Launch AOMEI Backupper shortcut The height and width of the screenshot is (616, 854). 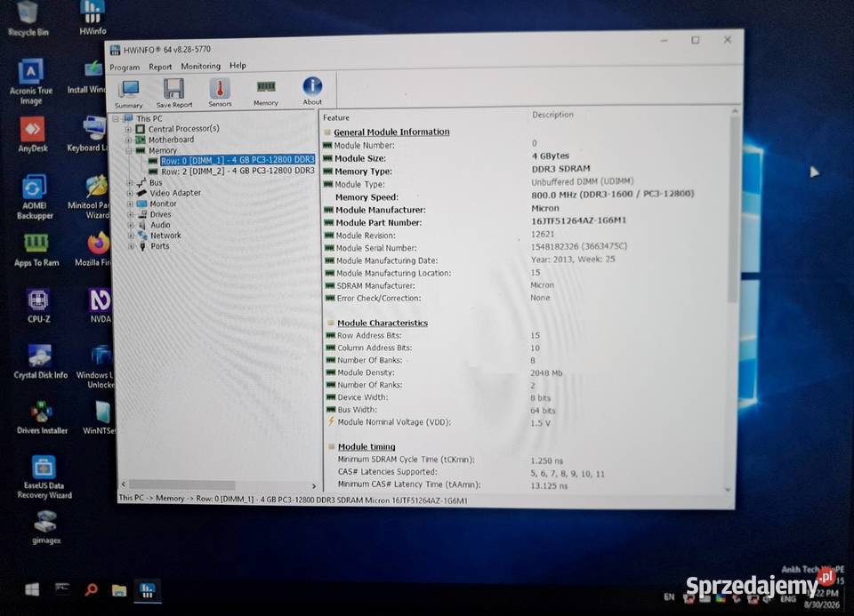[x=35, y=196]
